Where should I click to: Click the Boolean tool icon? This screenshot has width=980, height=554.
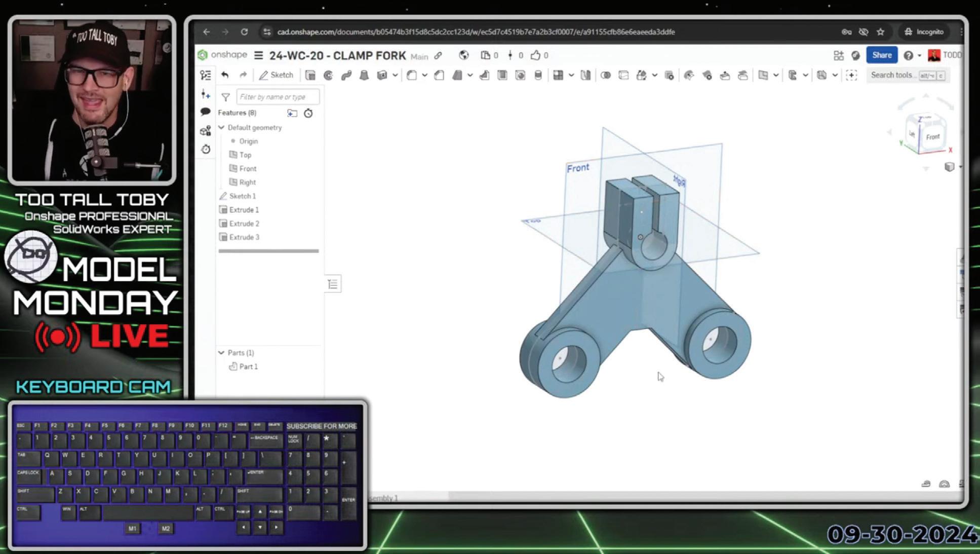point(605,75)
